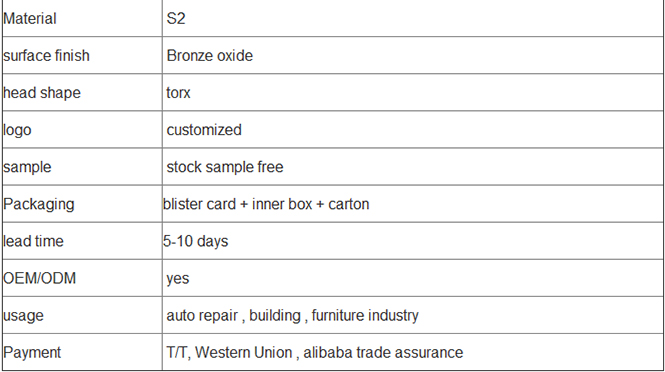Click the lead time label
The image size is (665, 372).
[33, 241]
